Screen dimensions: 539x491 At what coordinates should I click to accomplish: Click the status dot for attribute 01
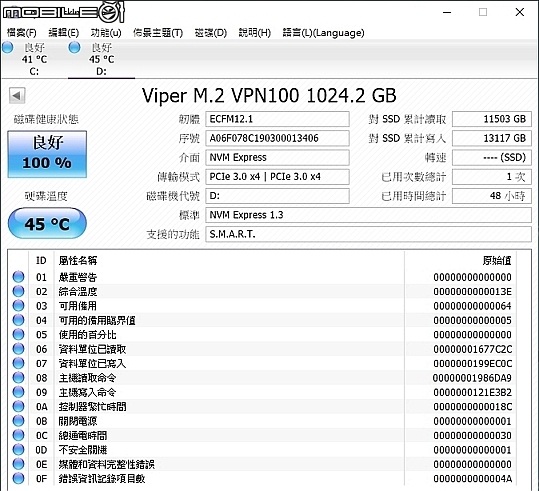(x=18, y=277)
